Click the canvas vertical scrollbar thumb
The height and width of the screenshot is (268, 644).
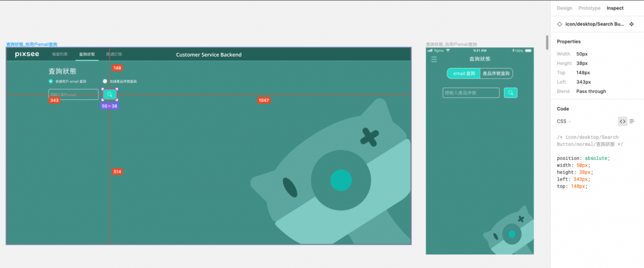[547, 42]
